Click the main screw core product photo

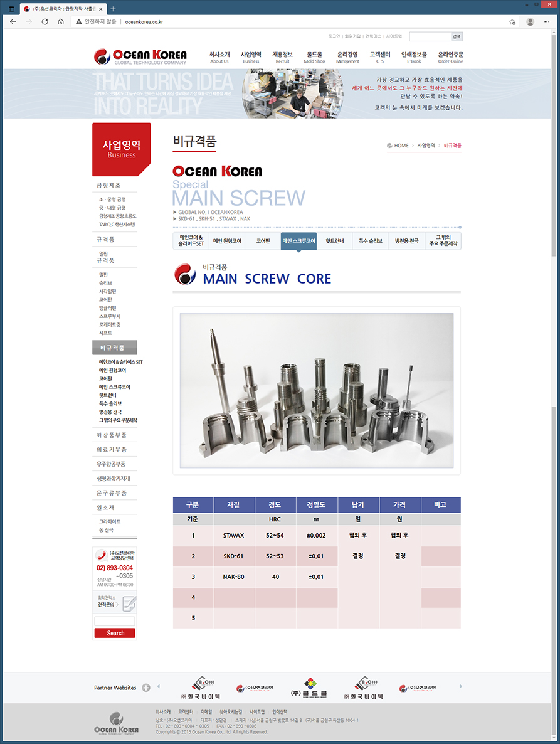coord(316,390)
